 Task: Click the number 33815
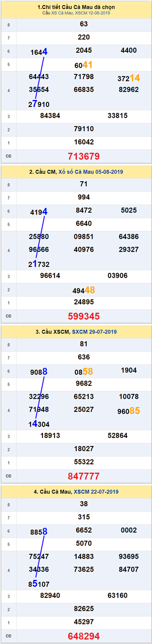tap(117, 116)
